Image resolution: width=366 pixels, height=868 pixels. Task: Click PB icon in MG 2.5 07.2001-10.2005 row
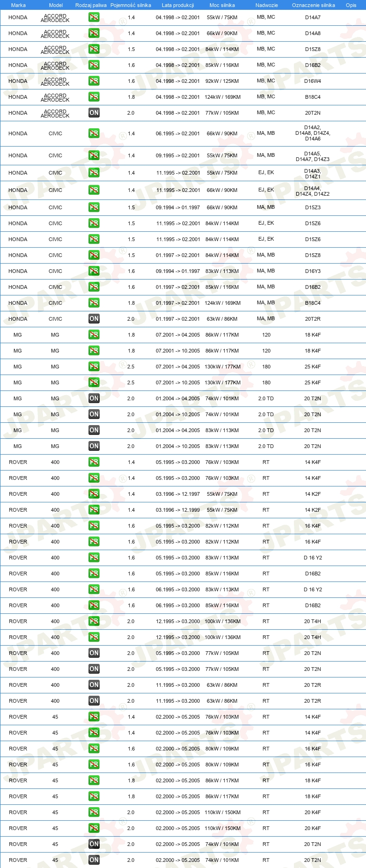coord(94,383)
